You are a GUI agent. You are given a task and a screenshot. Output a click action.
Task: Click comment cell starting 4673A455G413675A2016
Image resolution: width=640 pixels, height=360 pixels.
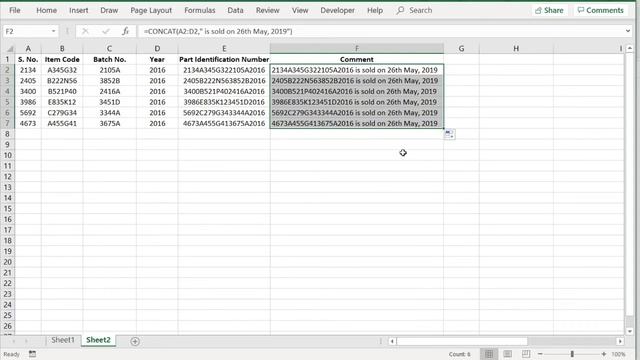coord(357,123)
